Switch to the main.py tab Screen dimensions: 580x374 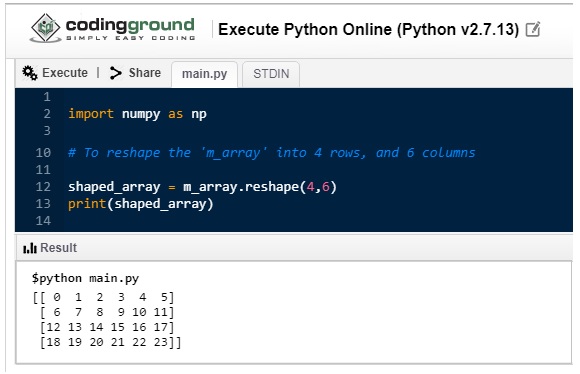point(205,74)
